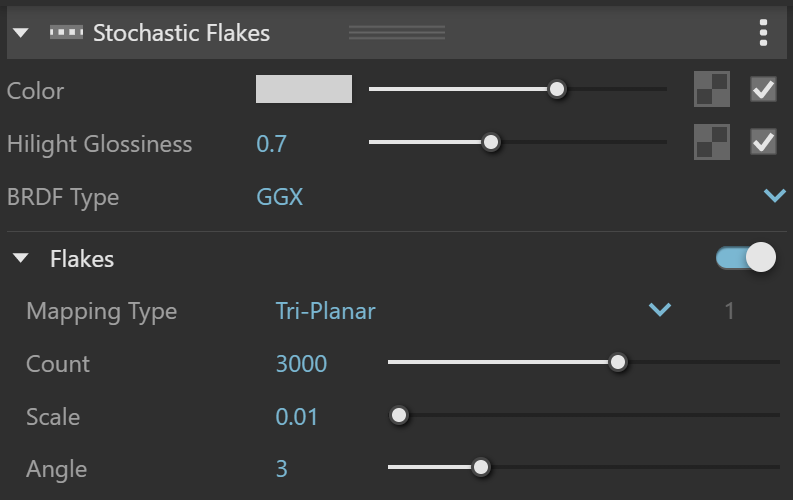Click the Stochastic Flakes layer type icon
This screenshot has height=500, width=793.
click(x=66, y=33)
